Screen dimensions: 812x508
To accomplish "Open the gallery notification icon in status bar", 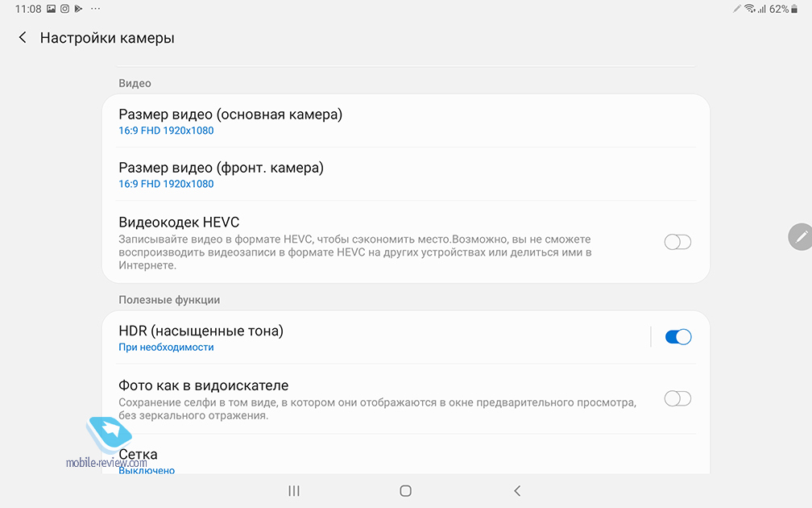I will click(x=51, y=9).
